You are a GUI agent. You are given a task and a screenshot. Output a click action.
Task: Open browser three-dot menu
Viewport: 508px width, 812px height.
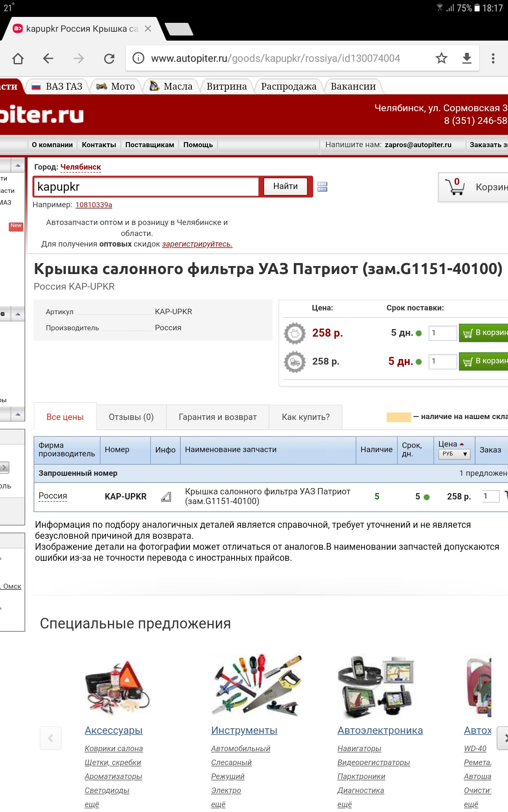click(x=493, y=58)
